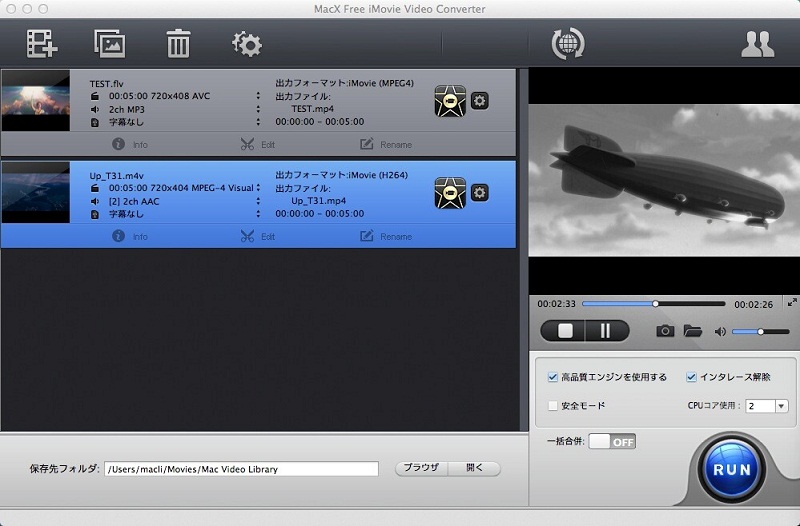
Task: Open output settings gear for TEST.flv
Action: pyautogui.click(x=479, y=101)
